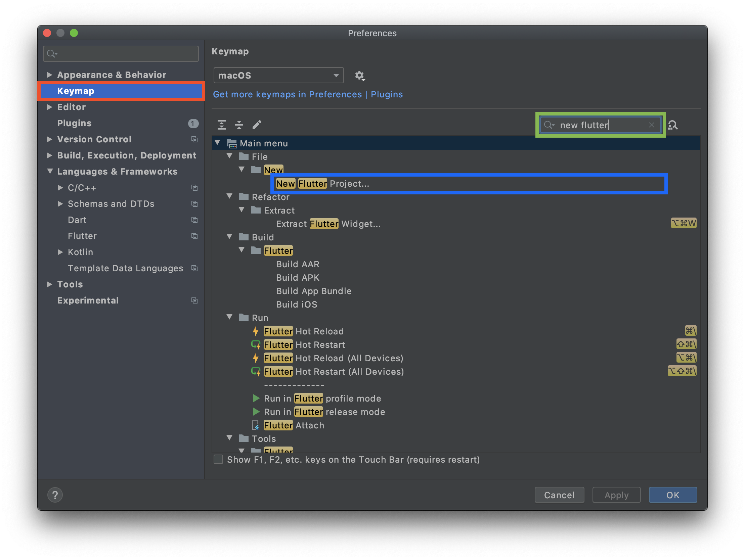The height and width of the screenshot is (560, 745).
Task: Click the Flutter Hot Reload lightning icon
Action: click(256, 331)
